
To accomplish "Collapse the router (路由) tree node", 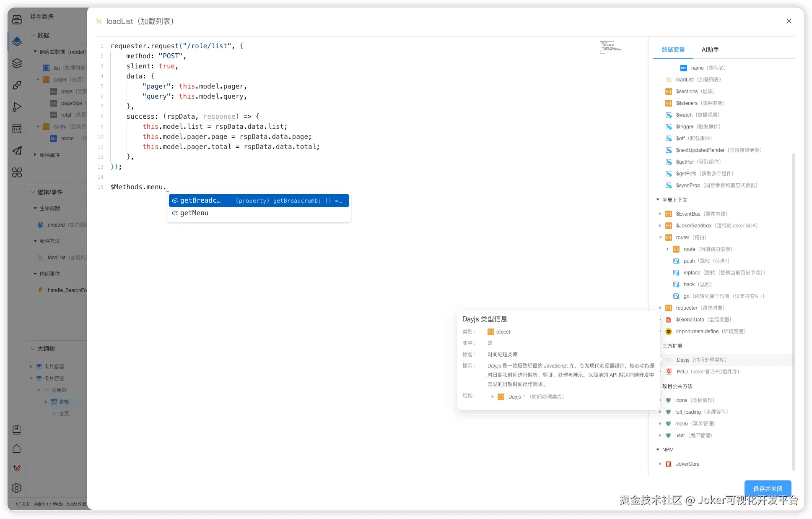I will point(660,237).
